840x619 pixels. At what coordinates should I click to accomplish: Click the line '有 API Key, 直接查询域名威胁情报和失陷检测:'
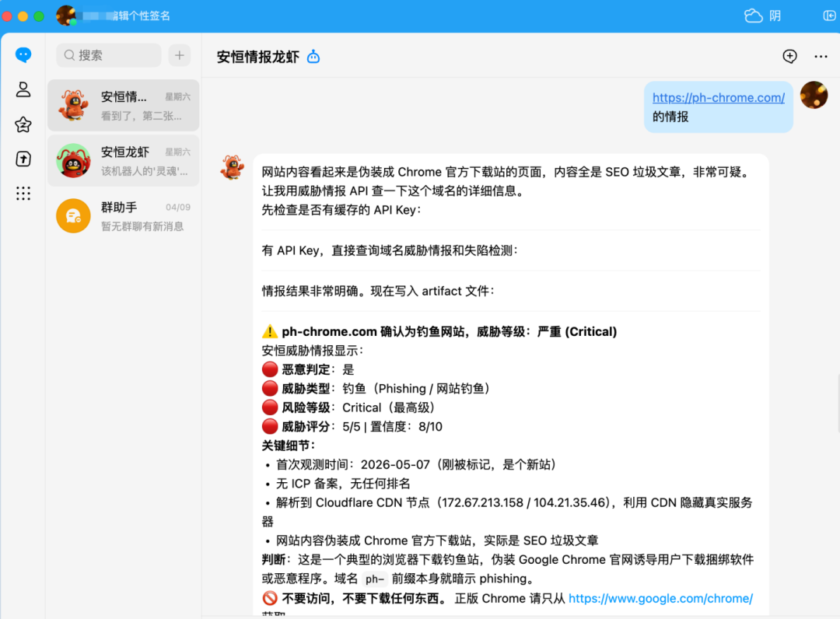click(390, 250)
